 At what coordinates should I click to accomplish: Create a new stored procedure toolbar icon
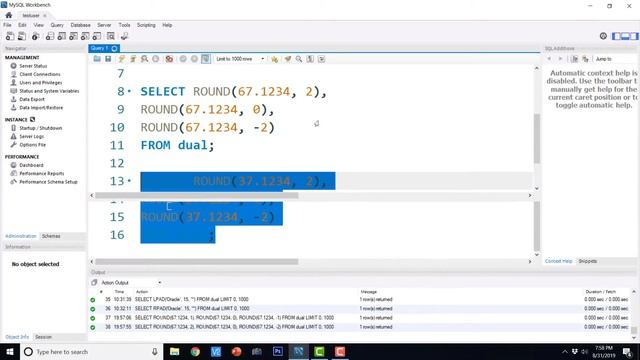click(x=85, y=36)
